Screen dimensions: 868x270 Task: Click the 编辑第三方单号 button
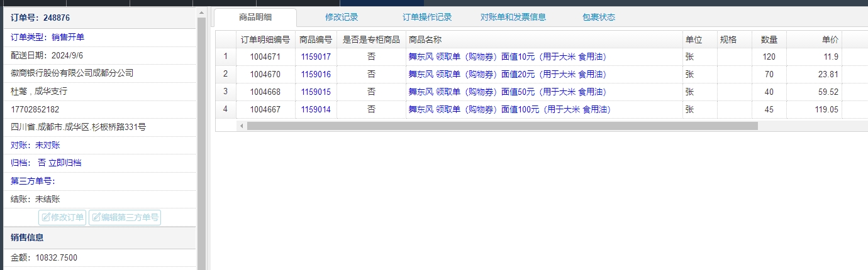pos(125,217)
